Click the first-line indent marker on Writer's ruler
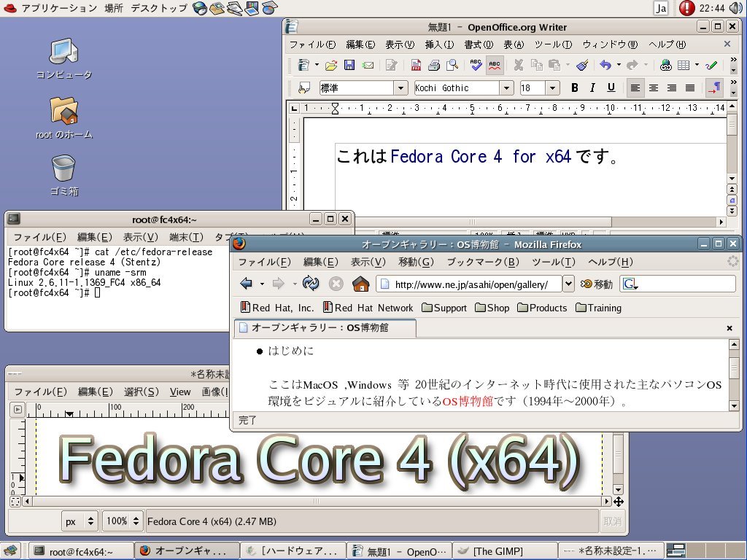 tap(335, 105)
